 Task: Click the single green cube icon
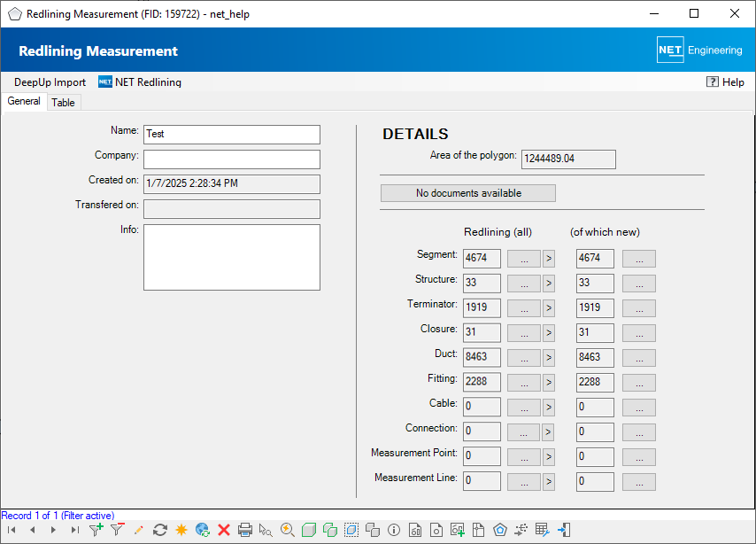point(309,530)
